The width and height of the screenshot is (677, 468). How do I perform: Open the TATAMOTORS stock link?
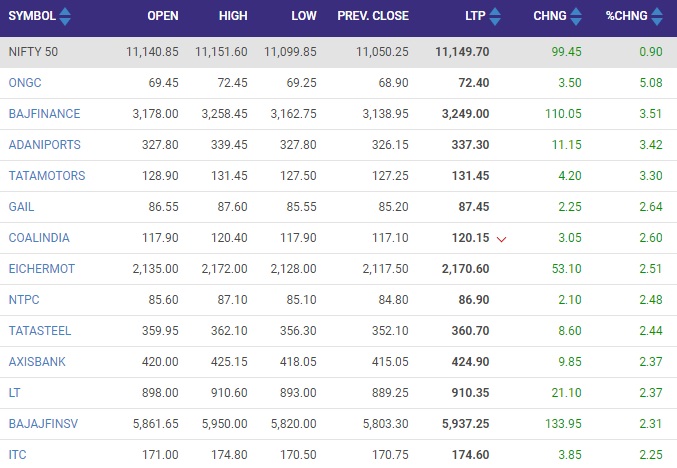[x=47, y=176]
